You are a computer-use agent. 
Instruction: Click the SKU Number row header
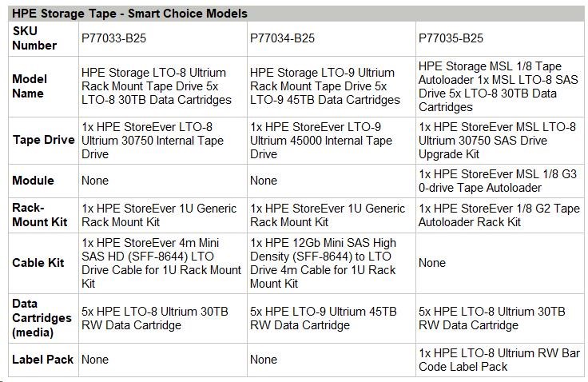pos(34,38)
